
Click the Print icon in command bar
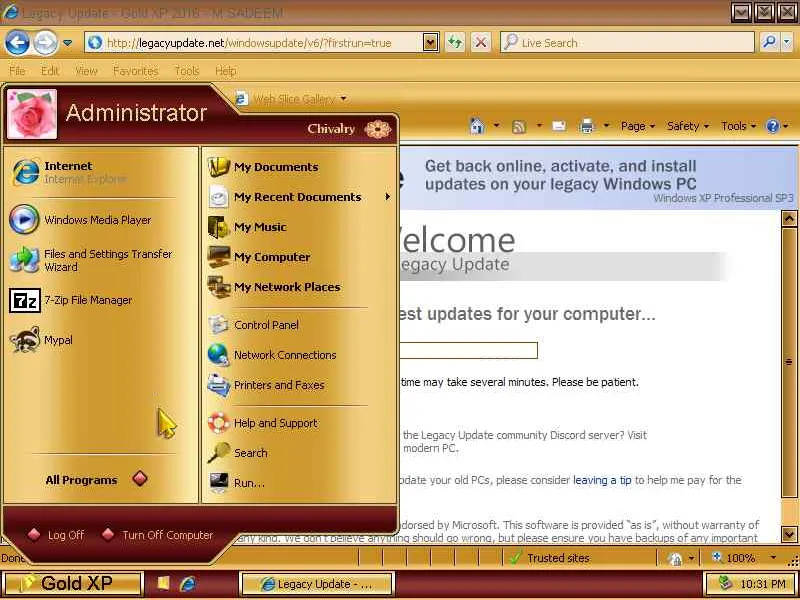coord(587,126)
